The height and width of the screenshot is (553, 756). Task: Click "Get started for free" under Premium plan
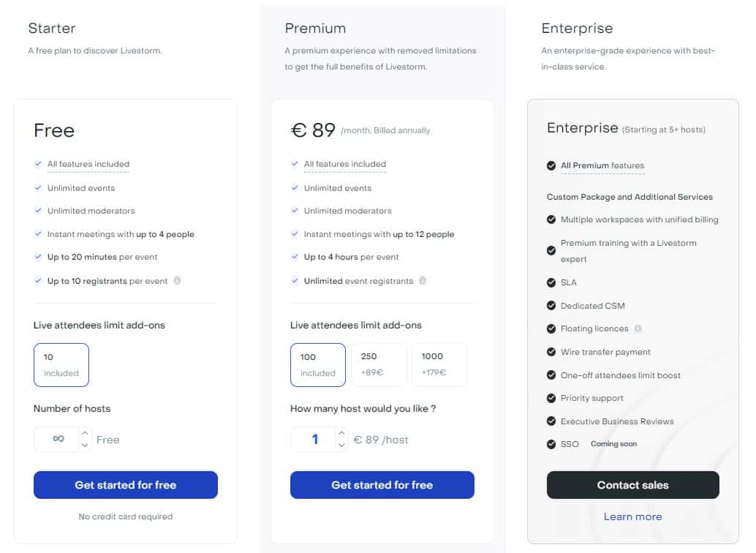coord(382,484)
